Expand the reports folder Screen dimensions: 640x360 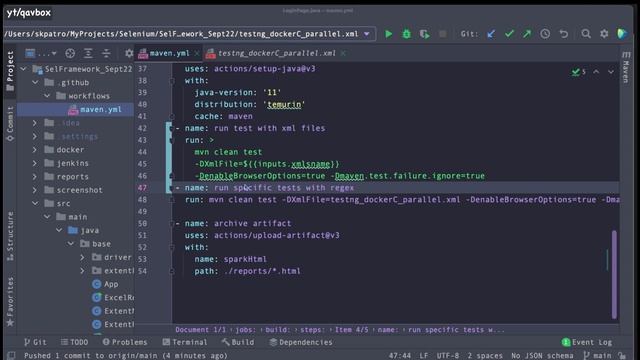35,177
